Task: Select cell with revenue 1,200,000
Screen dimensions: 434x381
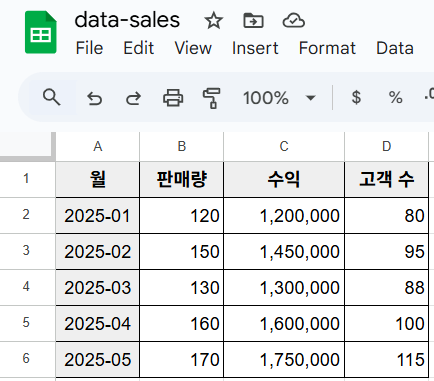Action: pos(284,215)
